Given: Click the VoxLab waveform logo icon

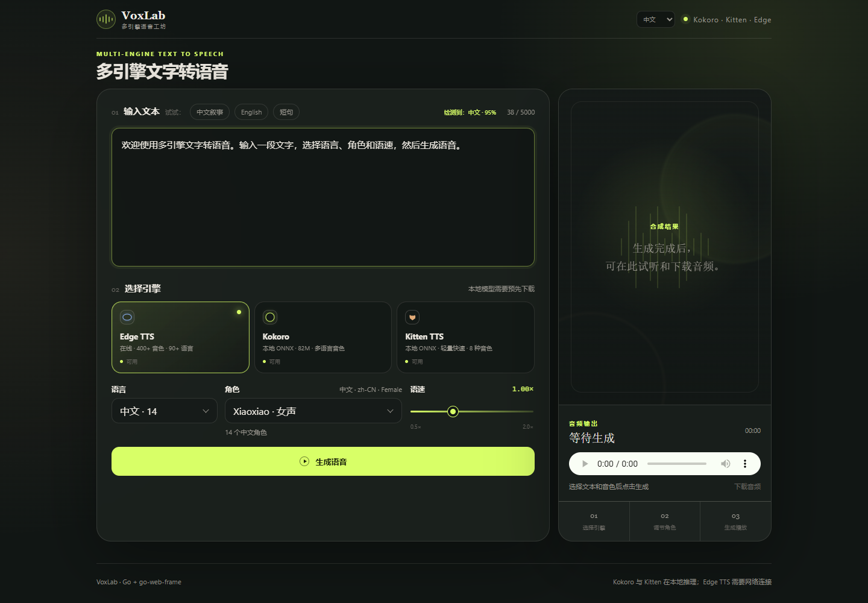Looking at the screenshot, I should click(106, 19).
